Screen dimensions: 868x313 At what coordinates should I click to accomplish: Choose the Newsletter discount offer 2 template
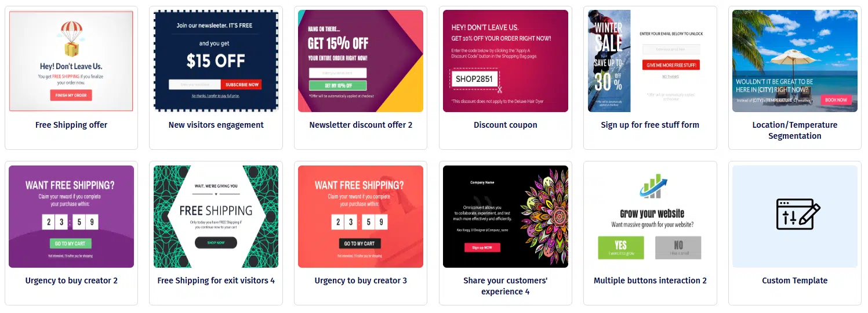(361, 61)
